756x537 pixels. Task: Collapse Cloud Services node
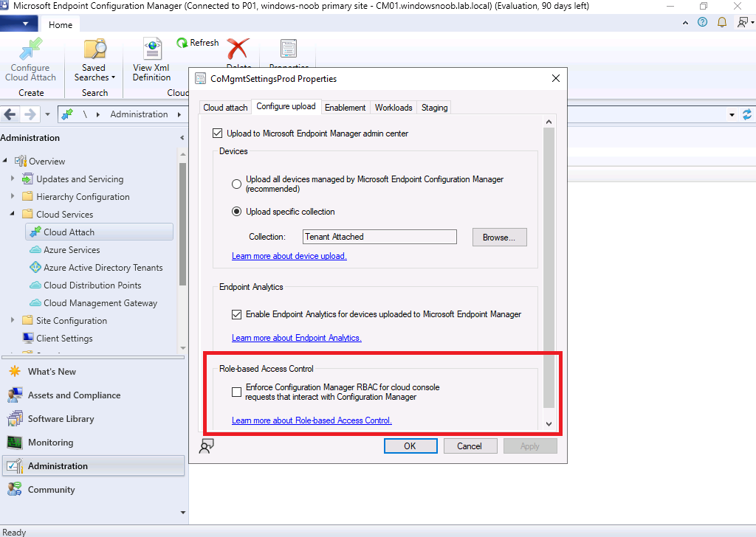coord(13,213)
